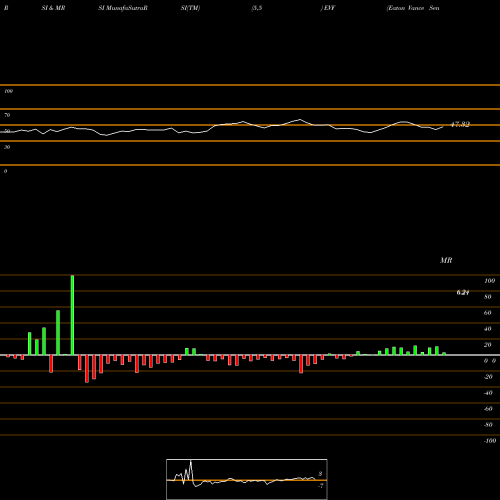Screen dimensions: 500x500
Task: Click the MR value 6.24
Action: point(463,292)
